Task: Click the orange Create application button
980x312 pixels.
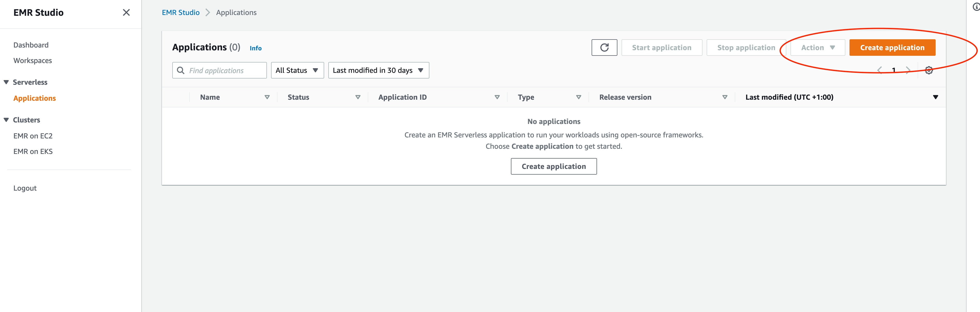Action: click(892, 48)
